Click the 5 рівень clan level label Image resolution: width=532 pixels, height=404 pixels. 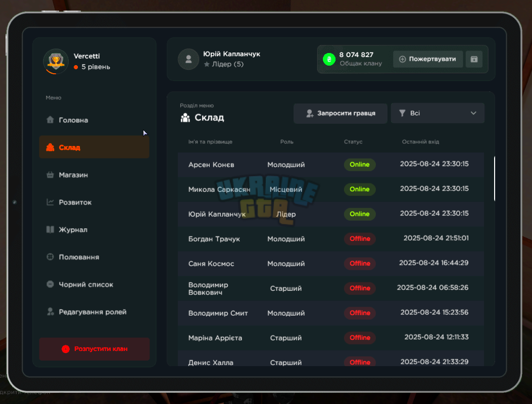pos(95,67)
